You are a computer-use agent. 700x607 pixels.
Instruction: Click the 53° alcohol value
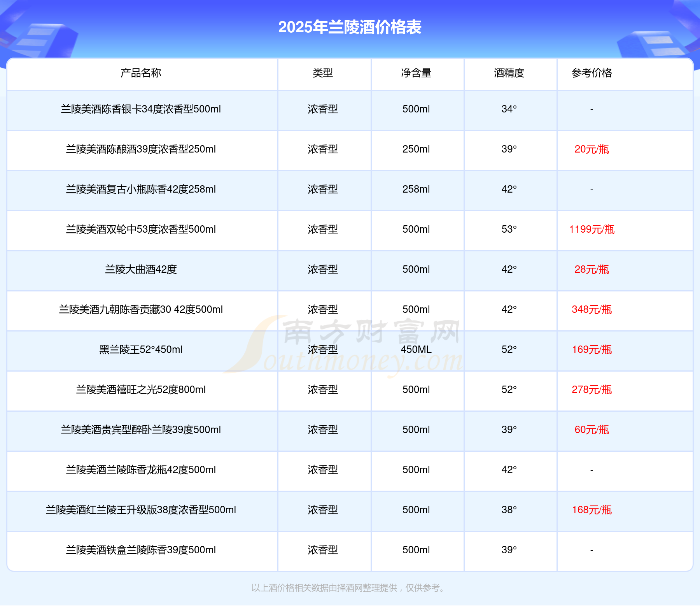point(509,229)
